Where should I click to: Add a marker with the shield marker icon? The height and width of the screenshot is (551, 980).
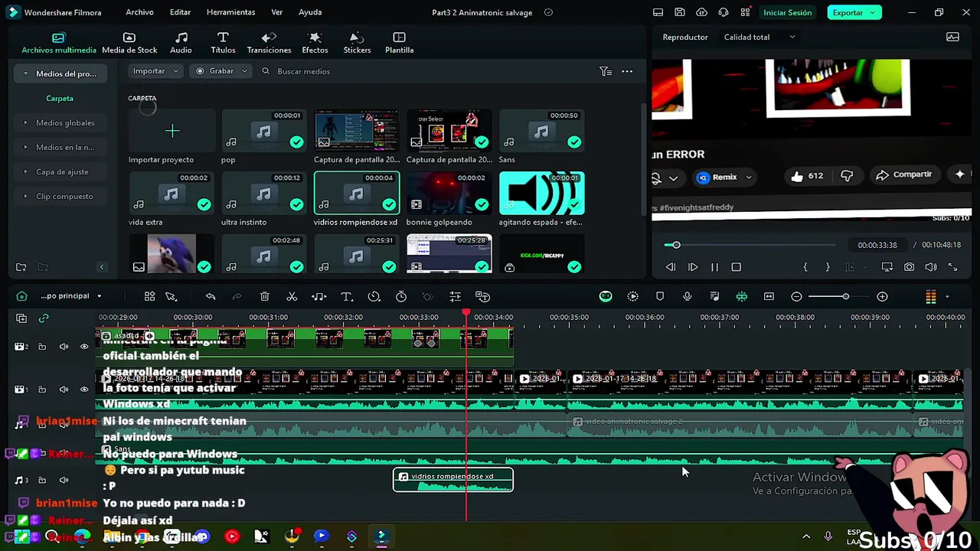(x=660, y=296)
